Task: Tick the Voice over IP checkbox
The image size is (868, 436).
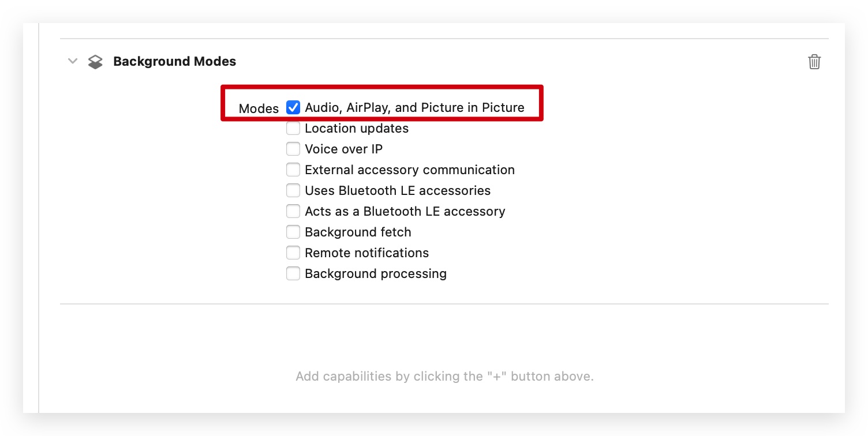Action: (293, 149)
